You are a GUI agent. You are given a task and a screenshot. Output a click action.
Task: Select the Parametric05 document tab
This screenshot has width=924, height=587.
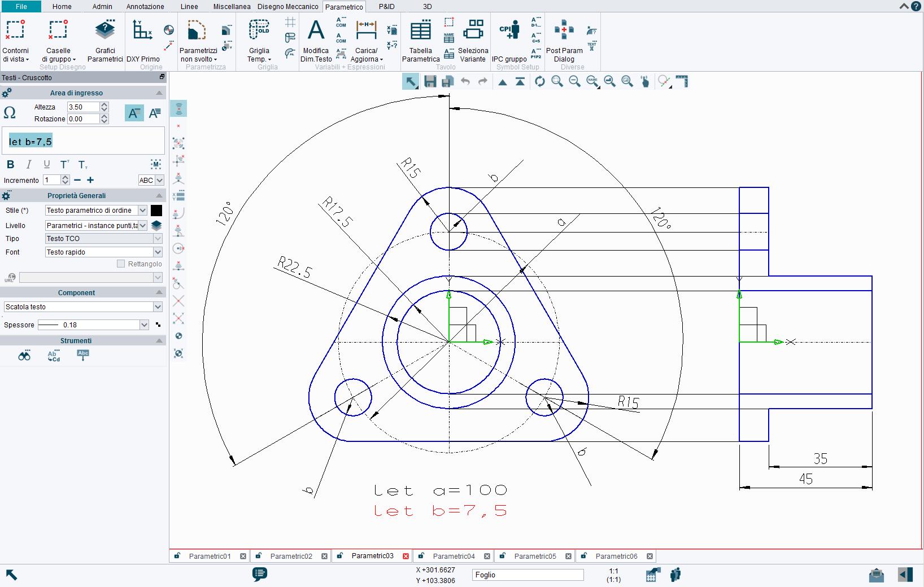point(534,556)
